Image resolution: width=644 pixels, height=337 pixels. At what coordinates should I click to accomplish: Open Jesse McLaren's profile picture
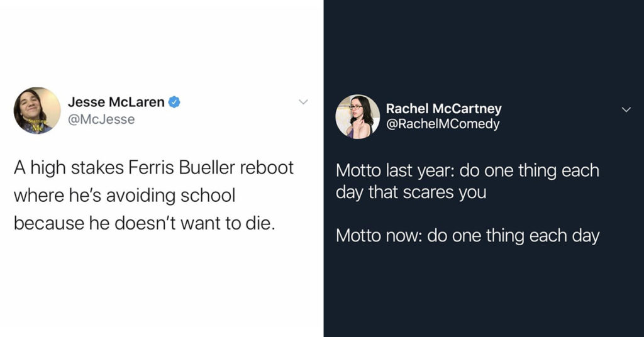pyautogui.click(x=37, y=111)
